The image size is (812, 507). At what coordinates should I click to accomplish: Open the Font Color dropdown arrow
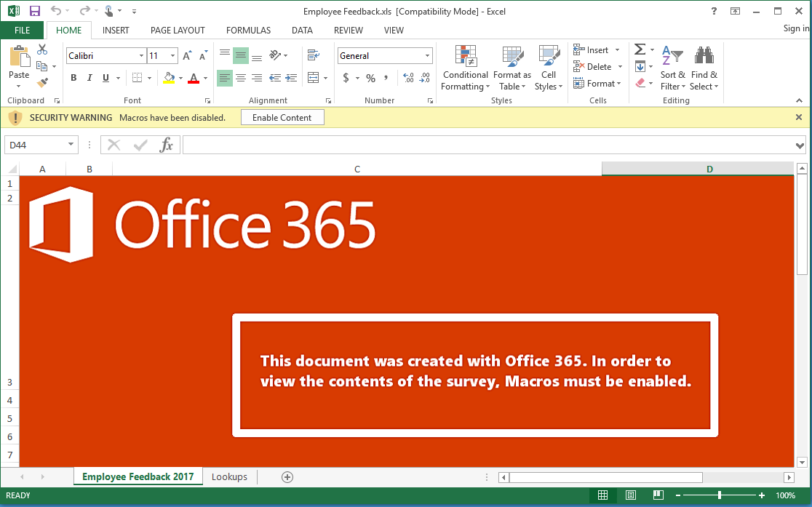[x=206, y=79]
